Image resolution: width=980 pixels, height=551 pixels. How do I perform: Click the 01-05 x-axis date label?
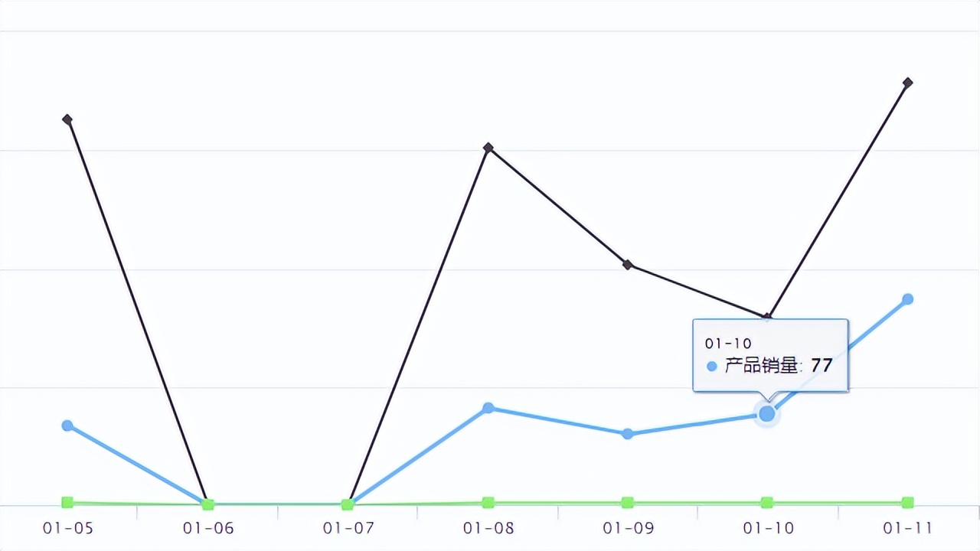pyautogui.click(x=68, y=528)
